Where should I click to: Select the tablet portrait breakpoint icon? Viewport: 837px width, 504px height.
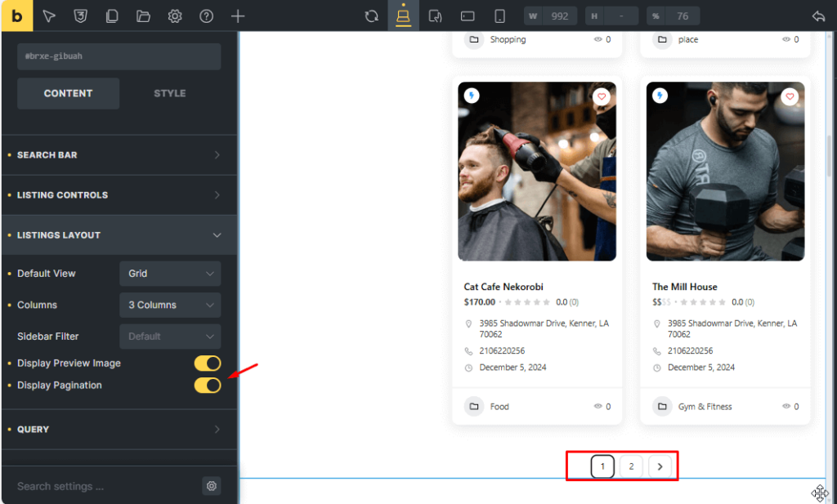[x=435, y=16]
